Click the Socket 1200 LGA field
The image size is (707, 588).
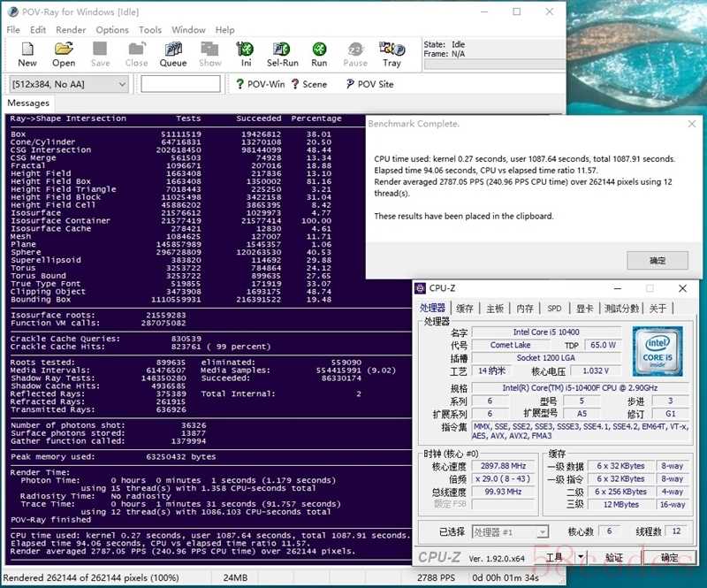pos(546,358)
